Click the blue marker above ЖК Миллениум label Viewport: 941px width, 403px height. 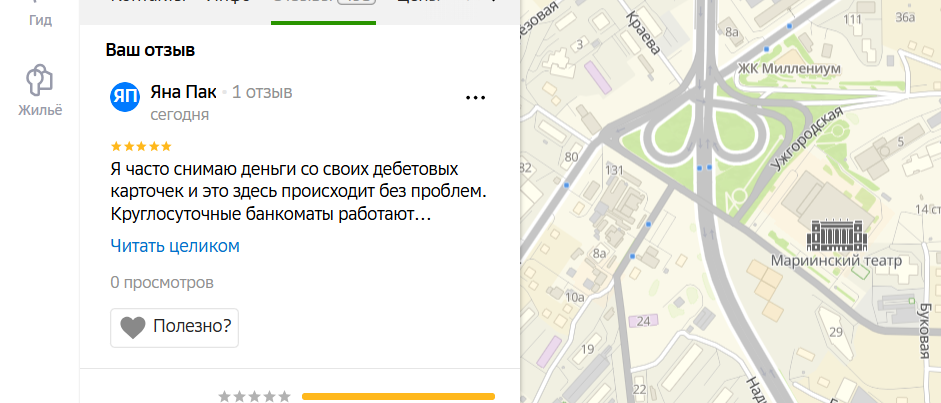click(766, 49)
